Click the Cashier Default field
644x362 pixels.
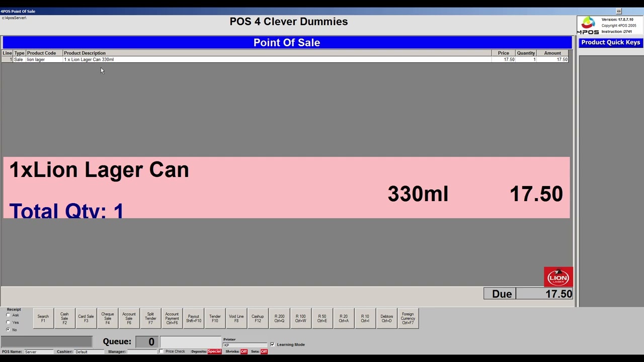tap(89, 352)
